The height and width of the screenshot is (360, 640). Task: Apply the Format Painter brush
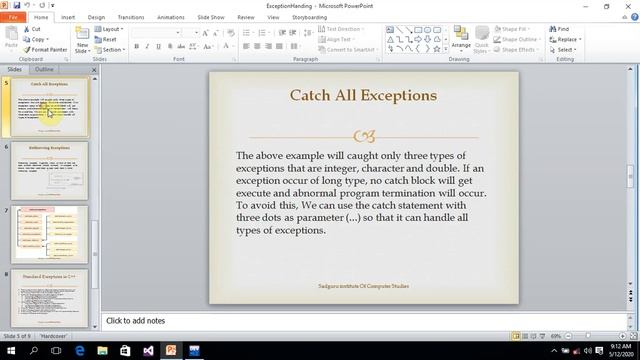coord(45,49)
